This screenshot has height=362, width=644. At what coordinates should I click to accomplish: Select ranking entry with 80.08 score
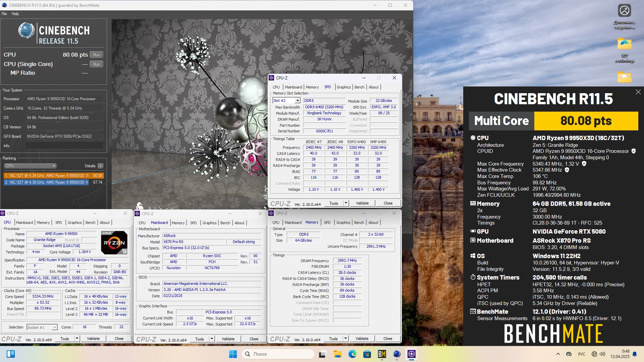pyautogui.click(x=54, y=176)
